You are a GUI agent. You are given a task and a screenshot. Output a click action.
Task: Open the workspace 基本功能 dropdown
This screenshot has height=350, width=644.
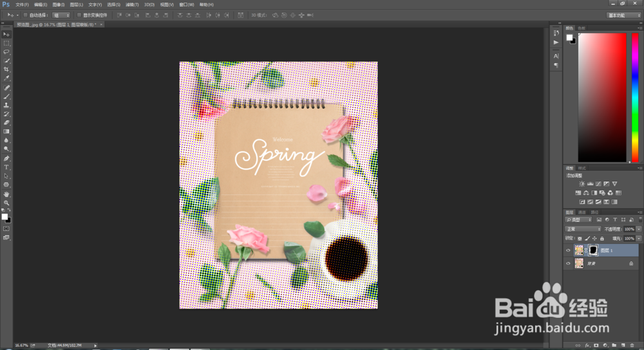click(x=624, y=15)
